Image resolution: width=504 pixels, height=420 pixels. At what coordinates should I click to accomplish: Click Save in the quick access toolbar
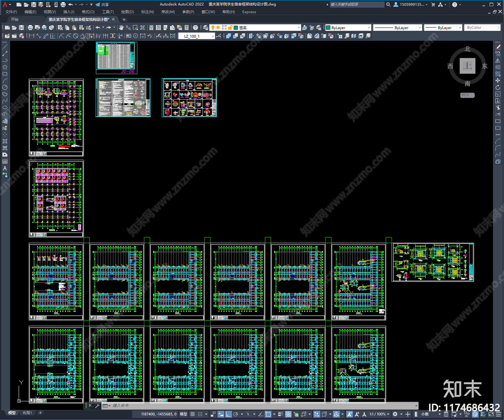click(33, 4)
